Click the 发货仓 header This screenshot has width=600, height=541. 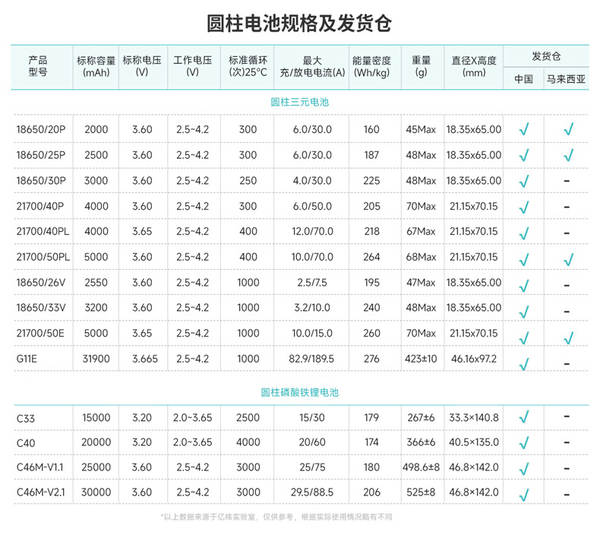coord(546,57)
